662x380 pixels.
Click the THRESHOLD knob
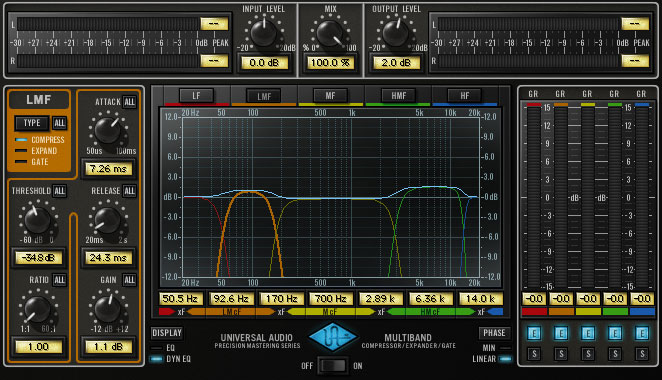pyautogui.click(x=37, y=220)
